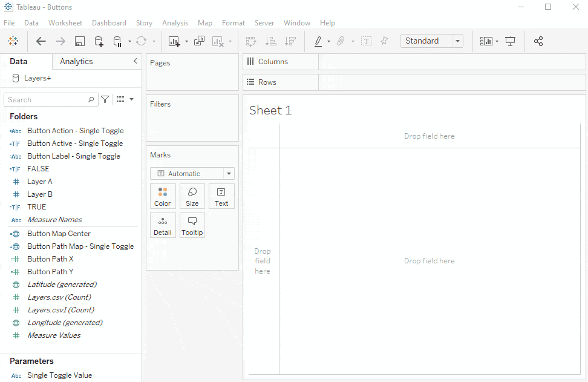Open presentation mode from the toolbar
This screenshot has width=588, height=382.
(x=510, y=41)
